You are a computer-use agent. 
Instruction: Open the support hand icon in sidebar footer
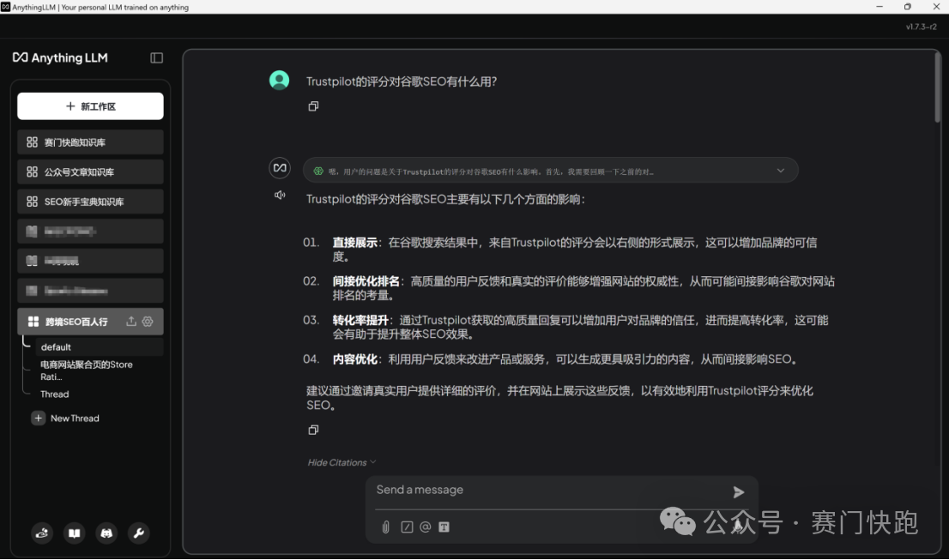[42, 533]
